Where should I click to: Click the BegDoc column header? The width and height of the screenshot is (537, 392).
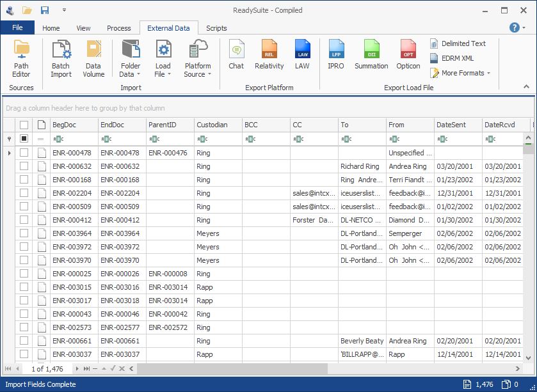click(x=74, y=125)
